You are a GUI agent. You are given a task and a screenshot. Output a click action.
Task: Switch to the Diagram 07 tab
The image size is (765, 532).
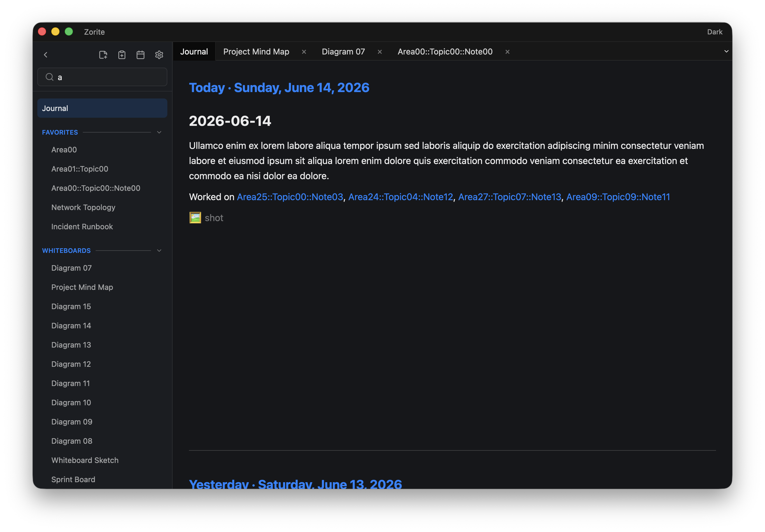343,52
